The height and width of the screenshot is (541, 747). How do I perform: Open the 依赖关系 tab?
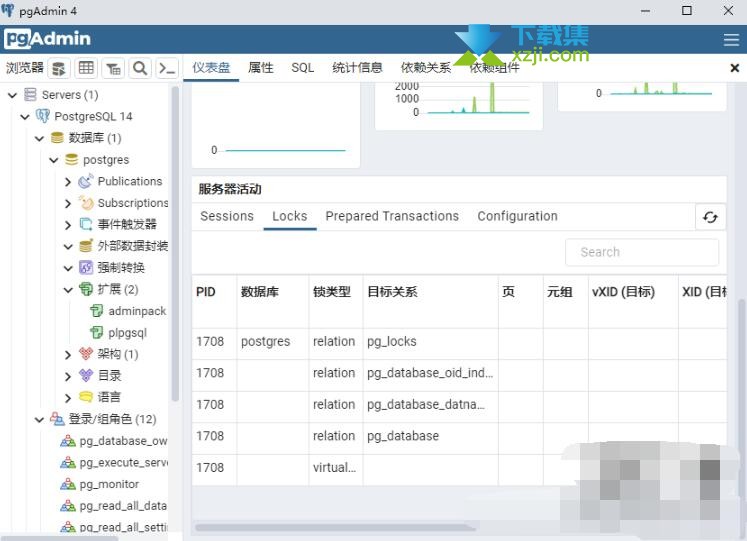(x=426, y=68)
